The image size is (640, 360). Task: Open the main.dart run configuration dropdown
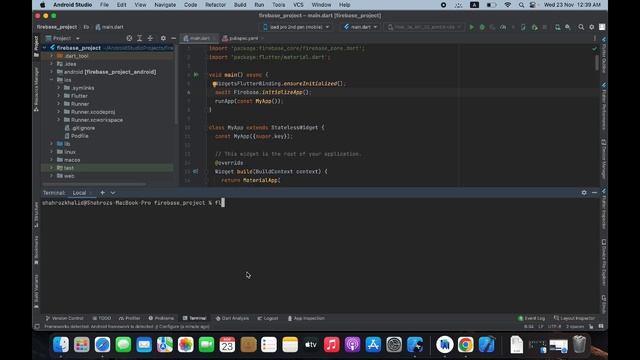tap(360, 27)
